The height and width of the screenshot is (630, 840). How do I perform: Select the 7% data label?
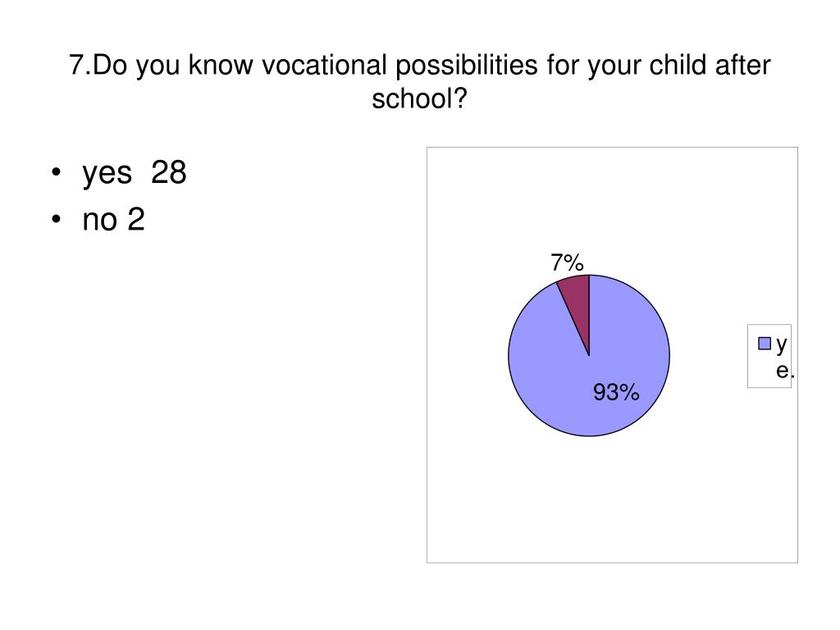pyautogui.click(x=567, y=262)
